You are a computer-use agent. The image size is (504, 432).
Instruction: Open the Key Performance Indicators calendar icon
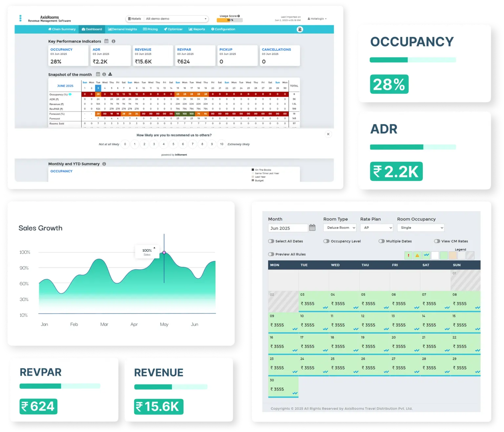pos(106,41)
